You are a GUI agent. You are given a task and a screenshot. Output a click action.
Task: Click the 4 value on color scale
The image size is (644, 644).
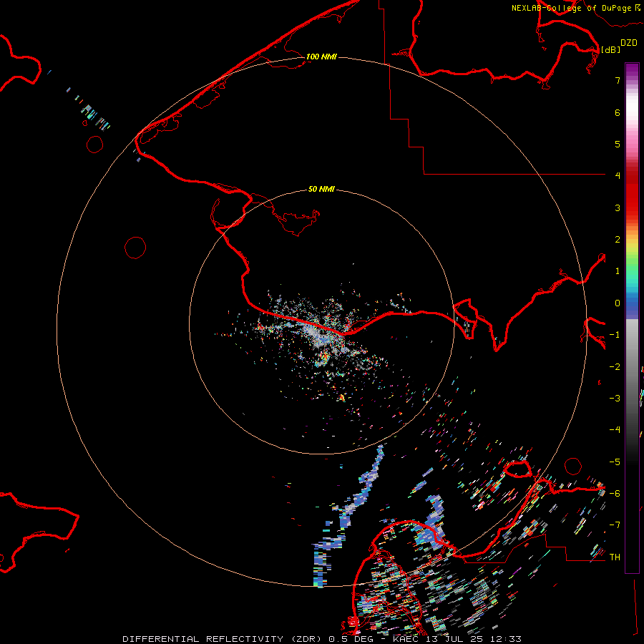click(618, 176)
